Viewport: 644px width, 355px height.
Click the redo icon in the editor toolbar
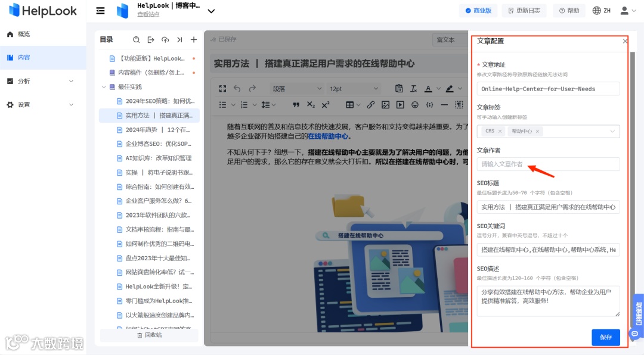point(252,88)
